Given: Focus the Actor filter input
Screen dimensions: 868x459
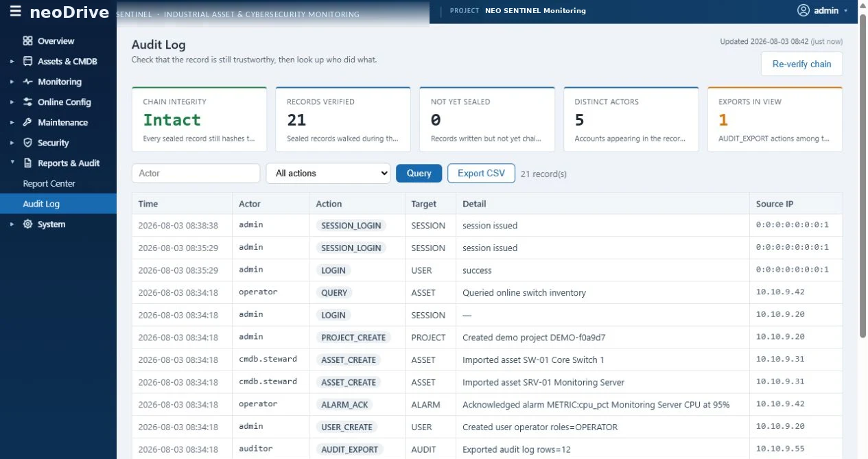Looking at the screenshot, I should point(196,174).
